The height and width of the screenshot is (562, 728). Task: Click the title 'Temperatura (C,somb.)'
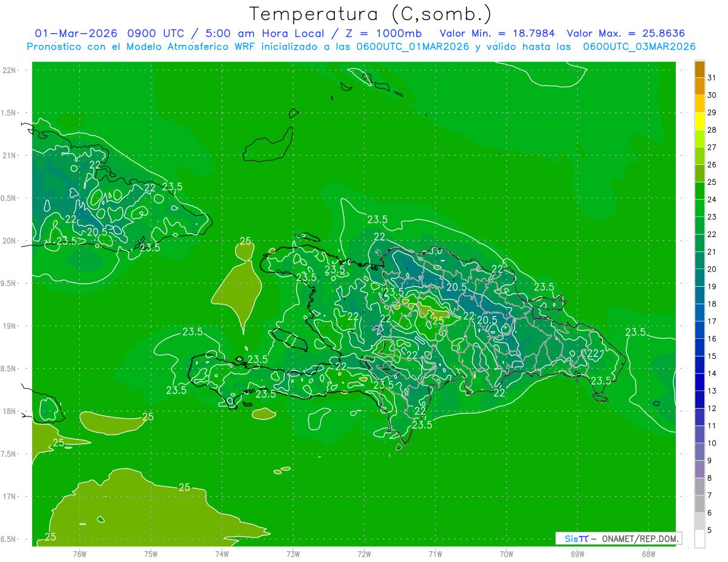coord(370,15)
